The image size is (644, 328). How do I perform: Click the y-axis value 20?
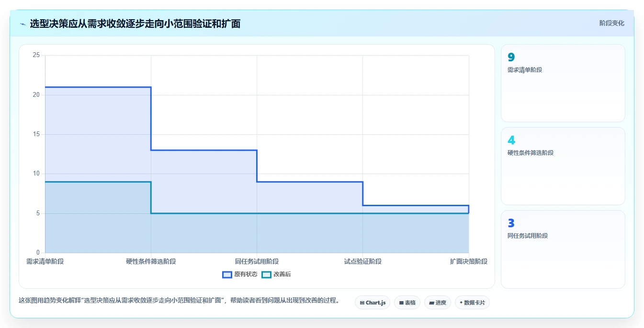pos(36,95)
